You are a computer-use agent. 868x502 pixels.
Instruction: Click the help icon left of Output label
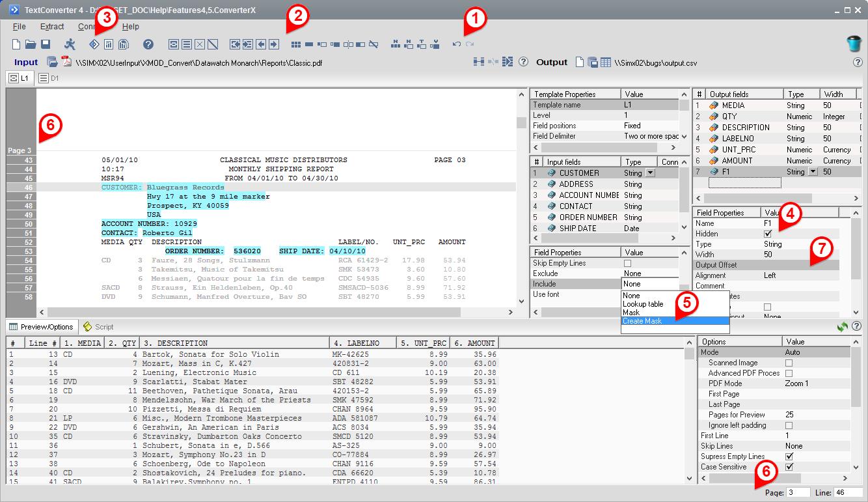tap(522, 62)
